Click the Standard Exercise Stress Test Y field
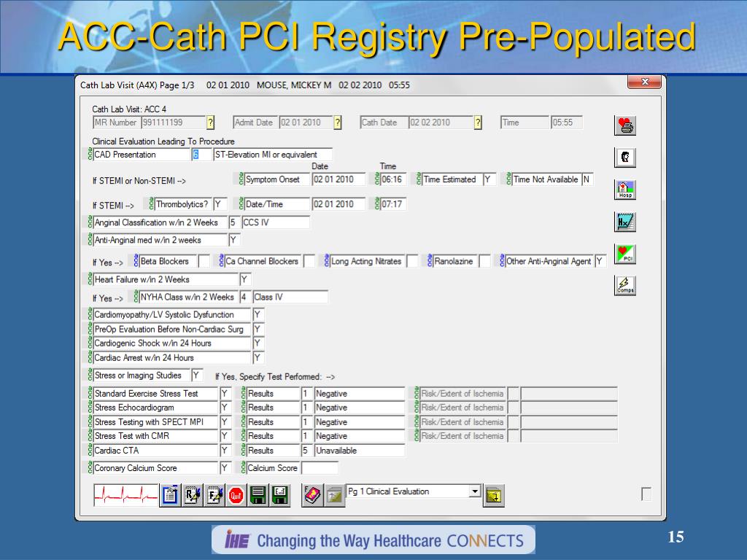 (x=225, y=394)
